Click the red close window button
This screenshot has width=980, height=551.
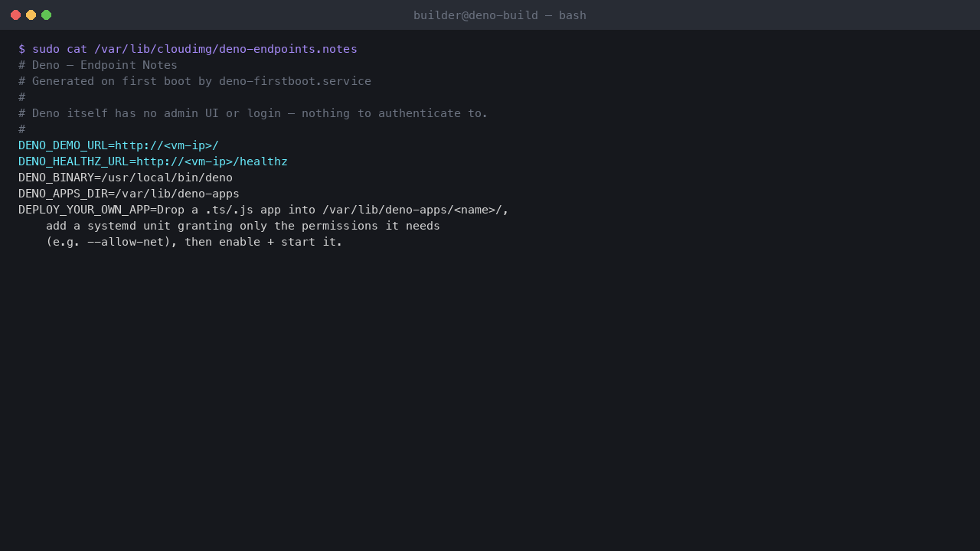(x=15, y=15)
